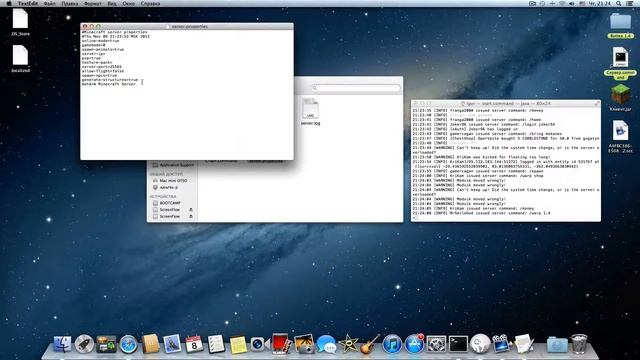Open the Формат menu
The image size is (640, 360).
click(93, 3)
